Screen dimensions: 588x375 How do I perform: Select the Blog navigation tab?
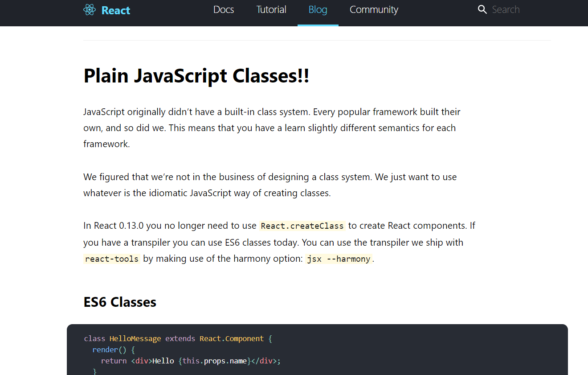tap(318, 9)
